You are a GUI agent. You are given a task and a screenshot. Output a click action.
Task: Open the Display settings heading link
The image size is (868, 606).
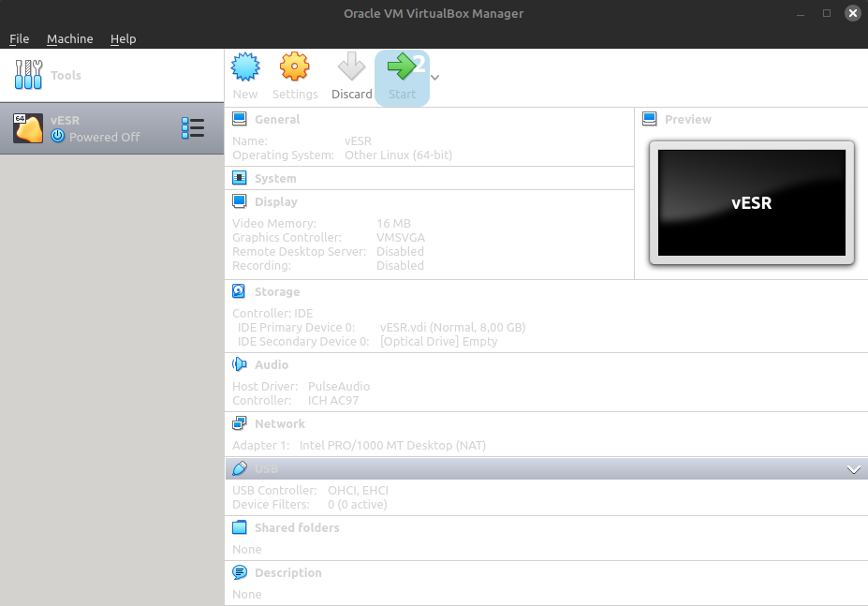[x=275, y=202]
